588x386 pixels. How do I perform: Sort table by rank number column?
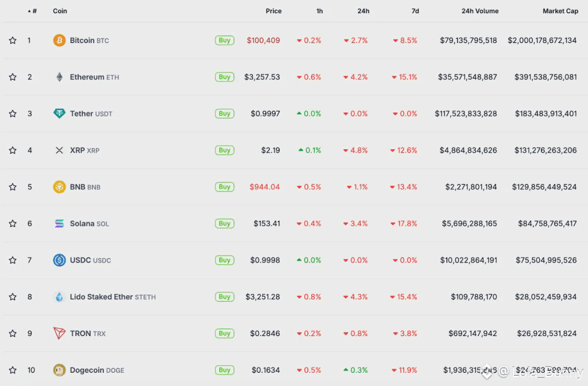click(x=34, y=11)
